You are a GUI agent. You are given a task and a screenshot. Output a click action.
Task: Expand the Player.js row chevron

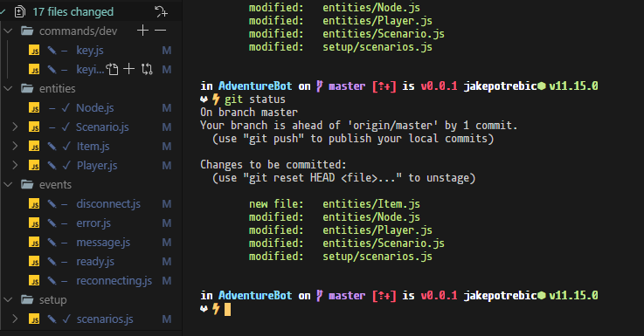[x=15, y=165]
